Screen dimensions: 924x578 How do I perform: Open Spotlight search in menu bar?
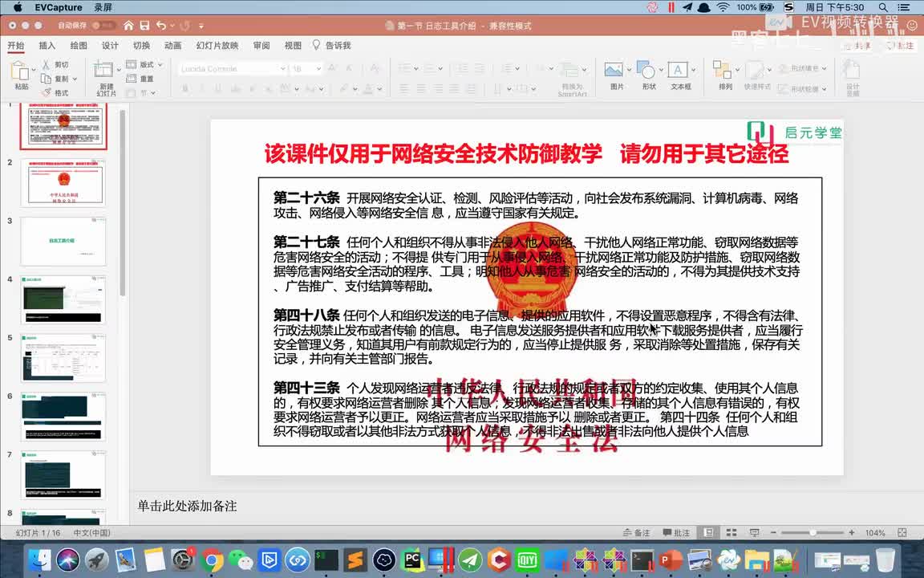tap(883, 8)
